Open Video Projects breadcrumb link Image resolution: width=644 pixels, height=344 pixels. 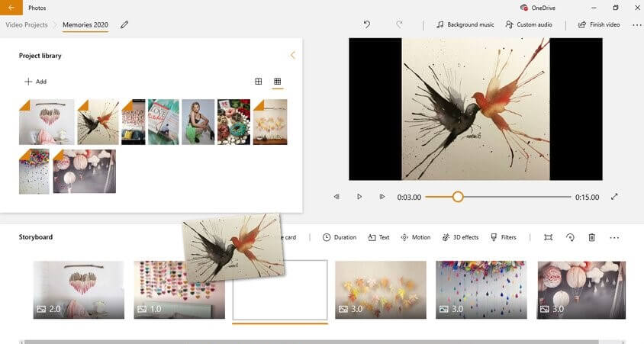(x=27, y=24)
